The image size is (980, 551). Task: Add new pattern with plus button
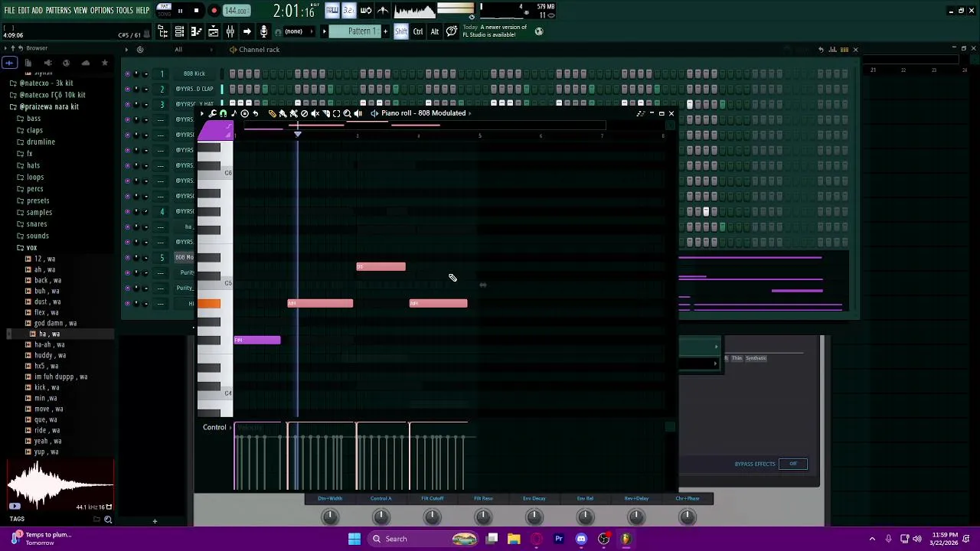(385, 31)
